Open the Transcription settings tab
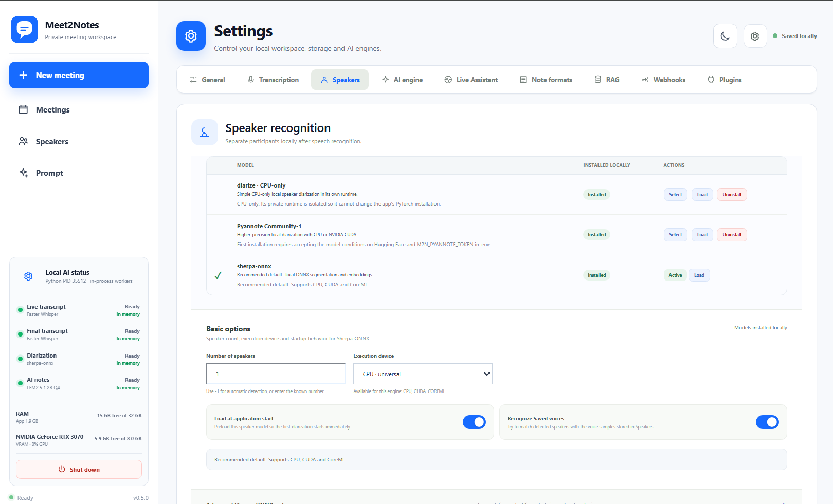This screenshot has height=504, width=833. [273, 80]
